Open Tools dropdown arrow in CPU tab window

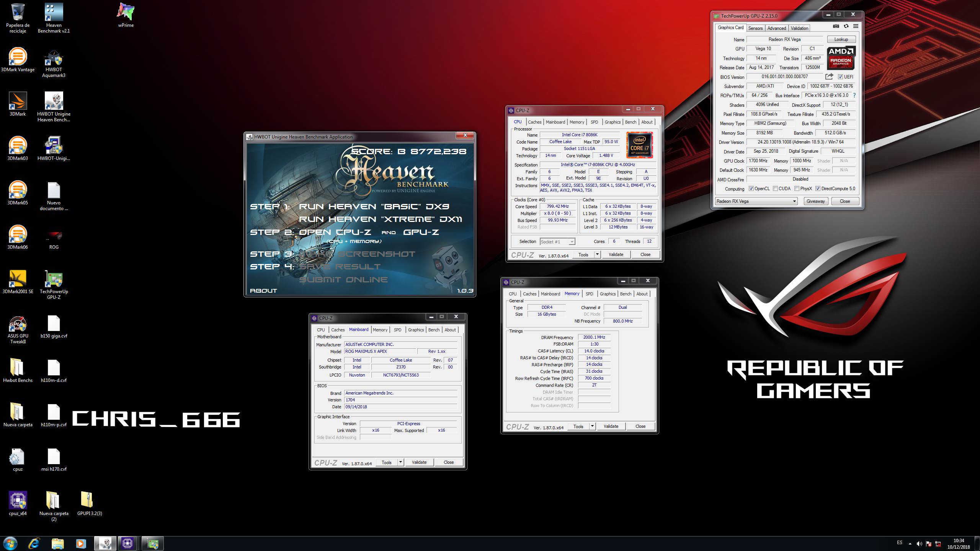pos(597,254)
